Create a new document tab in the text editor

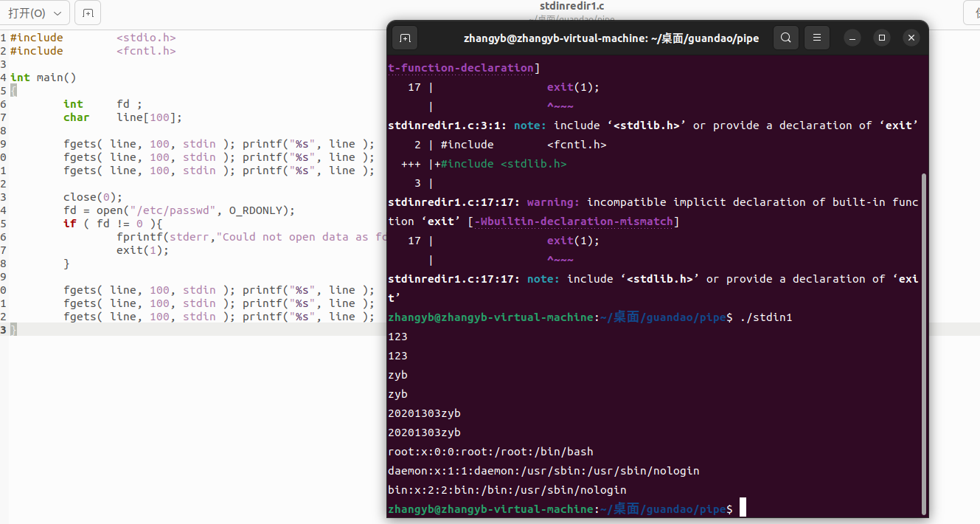point(88,13)
